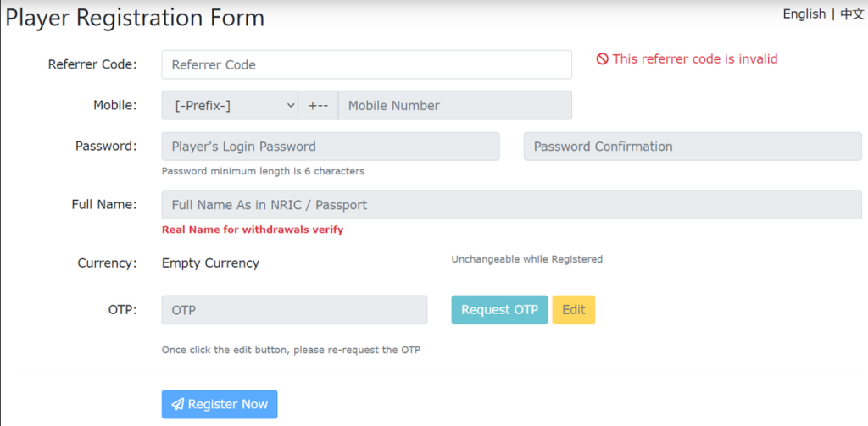Select the Player's Login Password field

(x=331, y=146)
